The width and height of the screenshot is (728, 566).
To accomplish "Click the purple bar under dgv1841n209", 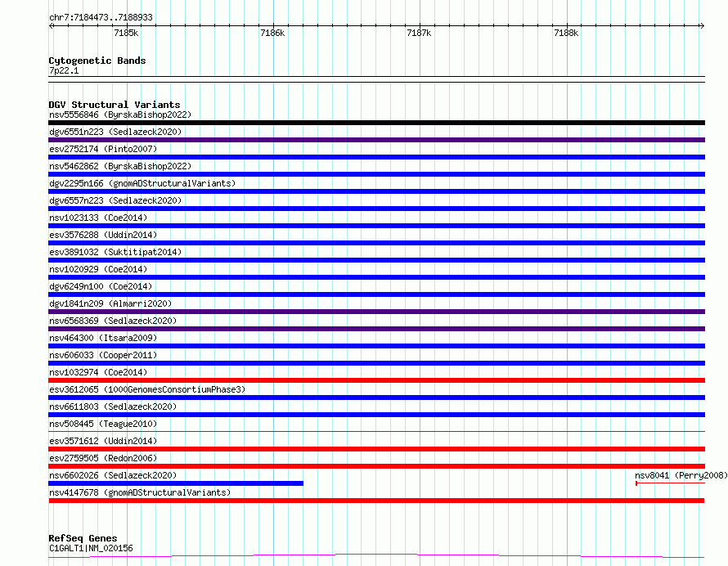I will pyautogui.click(x=376, y=312).
